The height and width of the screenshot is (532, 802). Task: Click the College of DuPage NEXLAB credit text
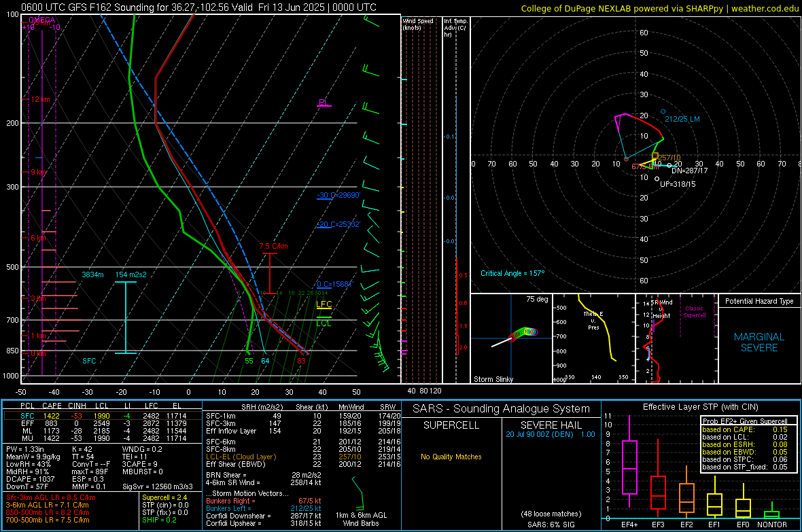[x=660, y=8]
